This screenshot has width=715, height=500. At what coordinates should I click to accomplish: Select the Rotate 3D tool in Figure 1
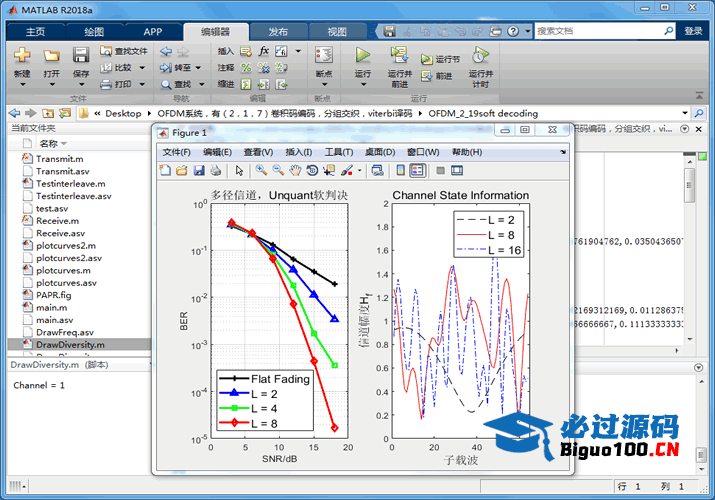click(x=312, y=170)
